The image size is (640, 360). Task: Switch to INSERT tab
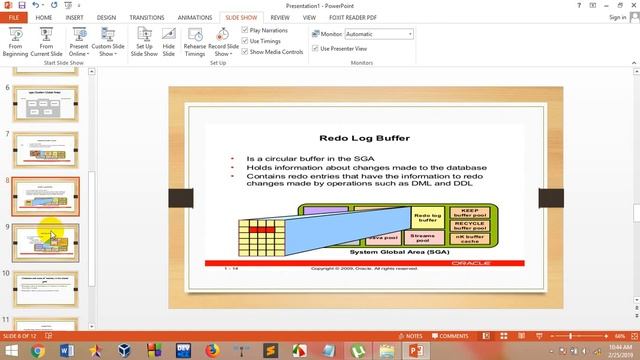coord(74,18)
